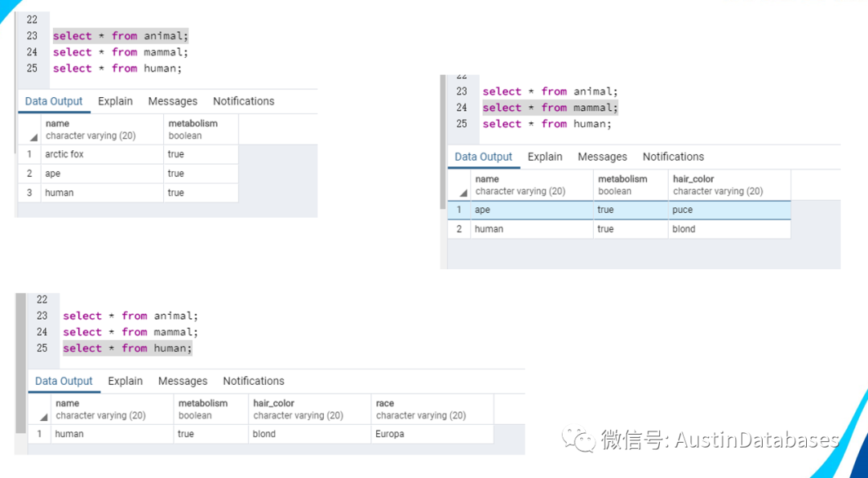Select row header 3 in the arctic fox grid
The image size is (868, 478).
click(29, 193)
